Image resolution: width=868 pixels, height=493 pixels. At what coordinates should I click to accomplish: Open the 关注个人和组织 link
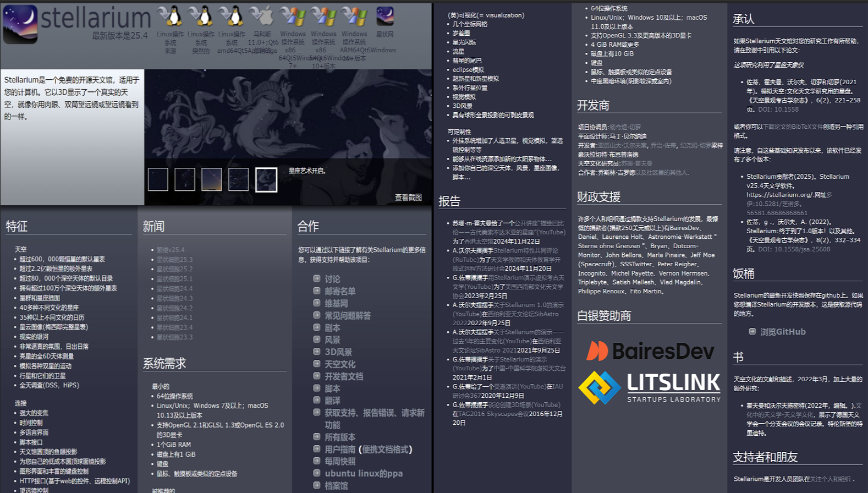click(831, 479)
